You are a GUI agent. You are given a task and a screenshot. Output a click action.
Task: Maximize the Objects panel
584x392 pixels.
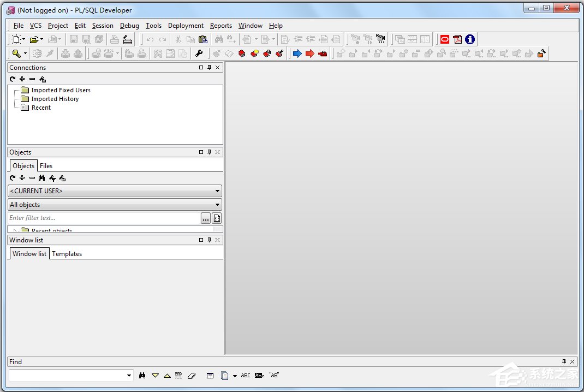coord(201,152)
